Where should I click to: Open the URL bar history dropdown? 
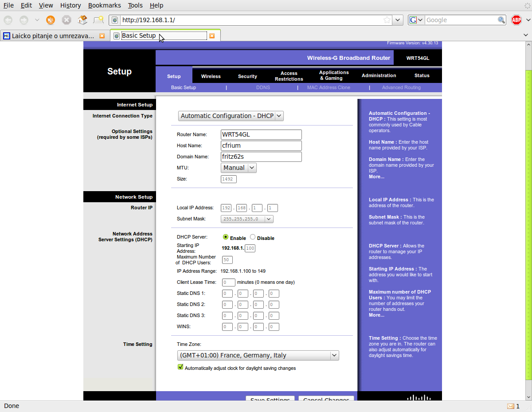(398, 20)
